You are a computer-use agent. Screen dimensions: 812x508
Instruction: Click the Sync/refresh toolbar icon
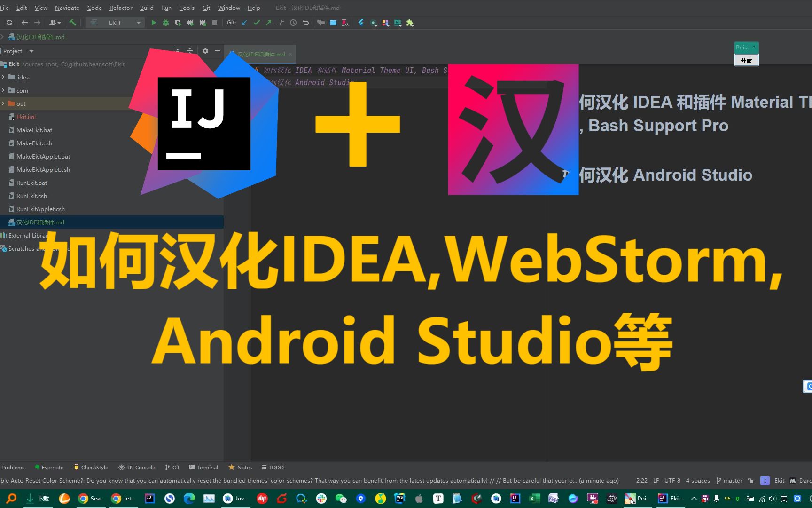pyautogui.click(x=9, y=23)
